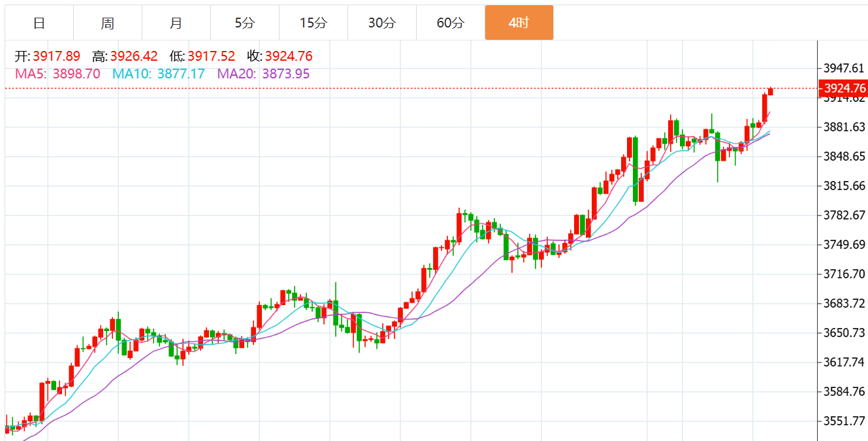Click the open price value 3917.89
Image resolution: width=868 pixels, height=441 pixels.
click(56, 56)
